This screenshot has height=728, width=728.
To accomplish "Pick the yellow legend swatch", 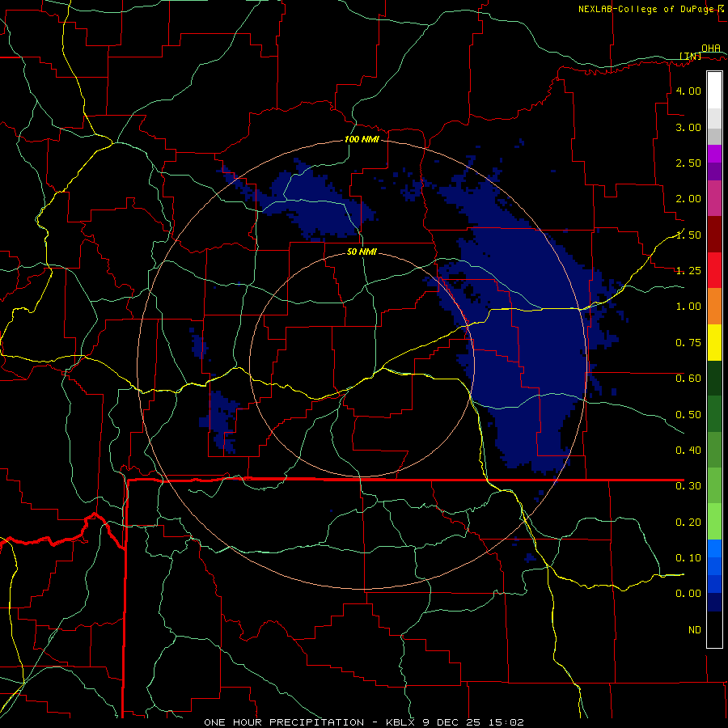I will (714, 342).
